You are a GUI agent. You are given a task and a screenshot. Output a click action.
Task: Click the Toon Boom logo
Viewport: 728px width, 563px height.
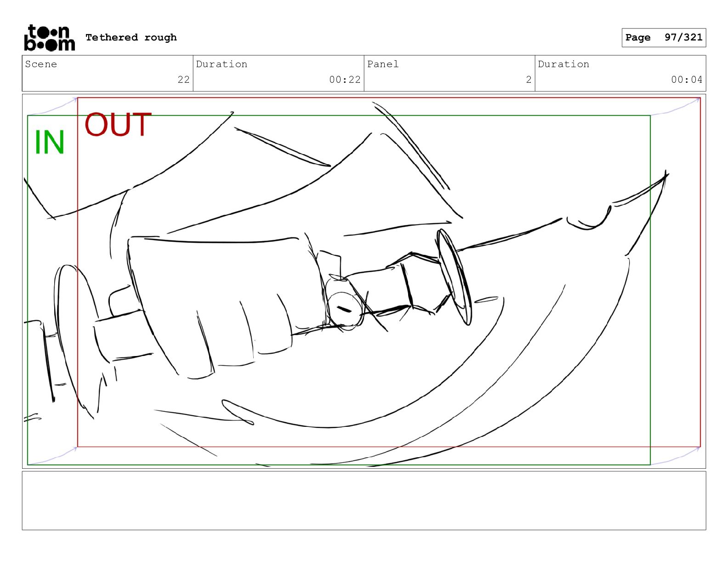pos(49,38)
